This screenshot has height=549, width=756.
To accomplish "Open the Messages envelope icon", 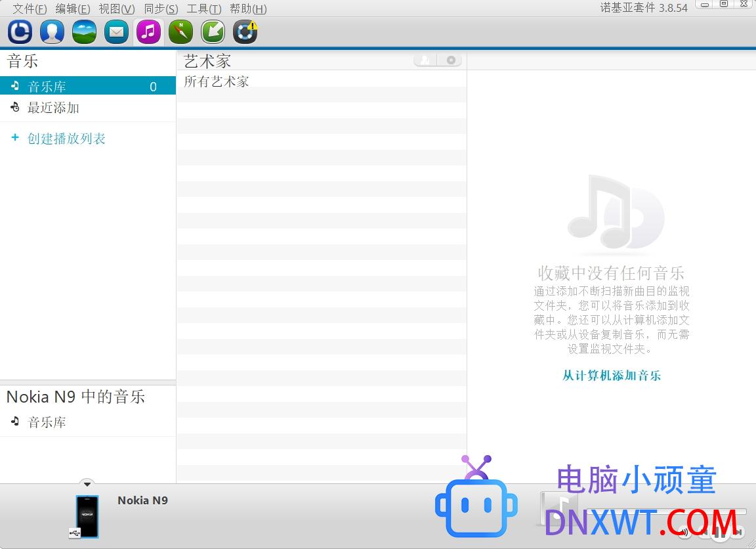I will pos(116,32).
